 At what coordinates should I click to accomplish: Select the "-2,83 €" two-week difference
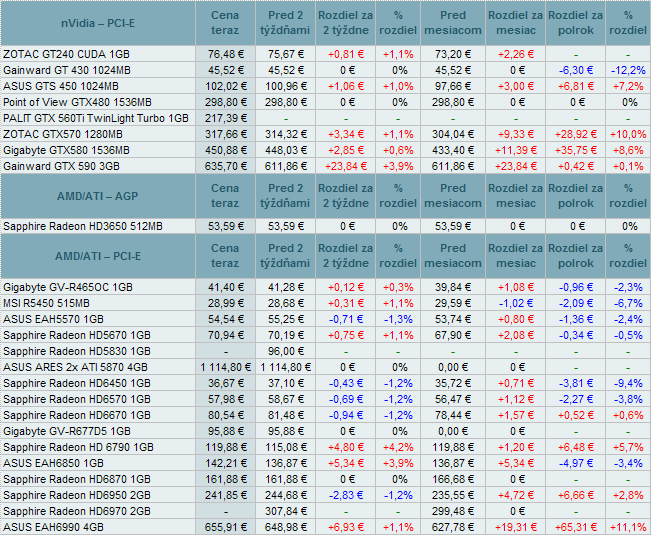346,495
